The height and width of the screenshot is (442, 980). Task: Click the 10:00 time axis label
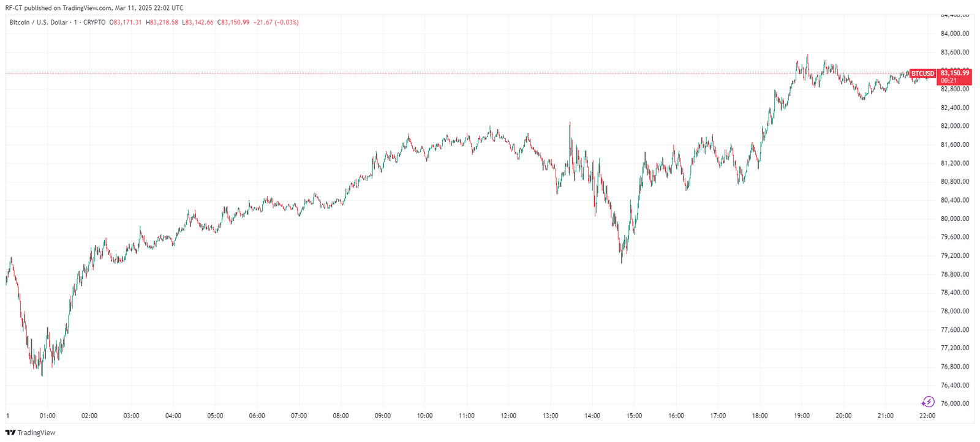pos(424,416)
